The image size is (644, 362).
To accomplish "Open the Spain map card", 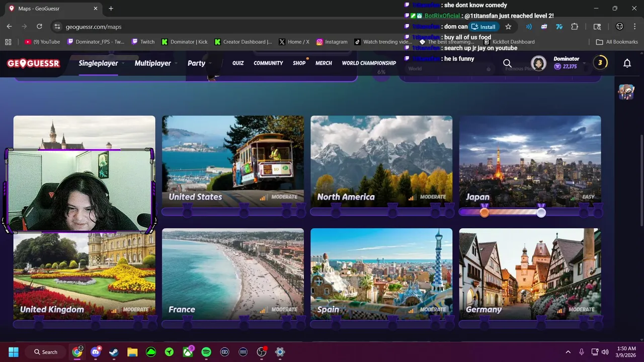I will point(381,274).
